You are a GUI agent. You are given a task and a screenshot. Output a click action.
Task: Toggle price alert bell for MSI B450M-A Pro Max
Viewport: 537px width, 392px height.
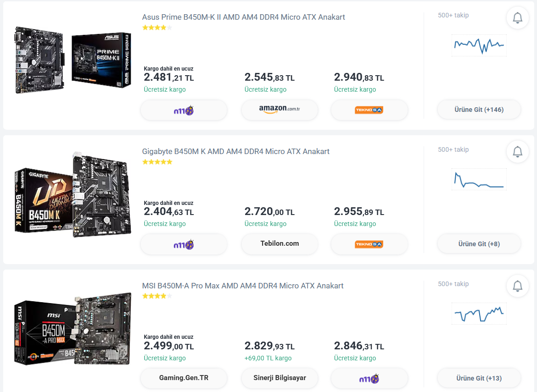[517, 286]
